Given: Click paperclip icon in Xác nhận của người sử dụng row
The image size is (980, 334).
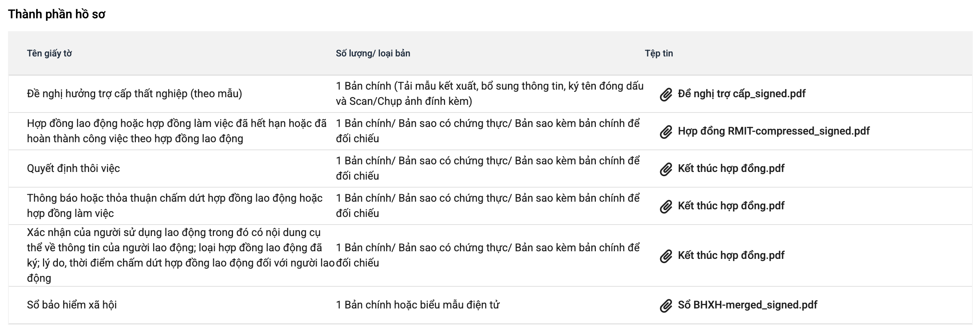Looking at the screenshot, I should [x=666, y=256].
